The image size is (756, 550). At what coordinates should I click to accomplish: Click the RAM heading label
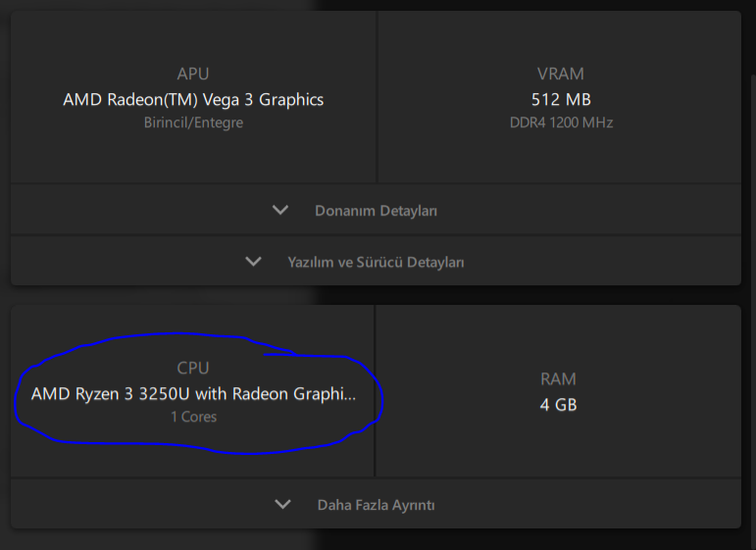[x=558, y=378]
